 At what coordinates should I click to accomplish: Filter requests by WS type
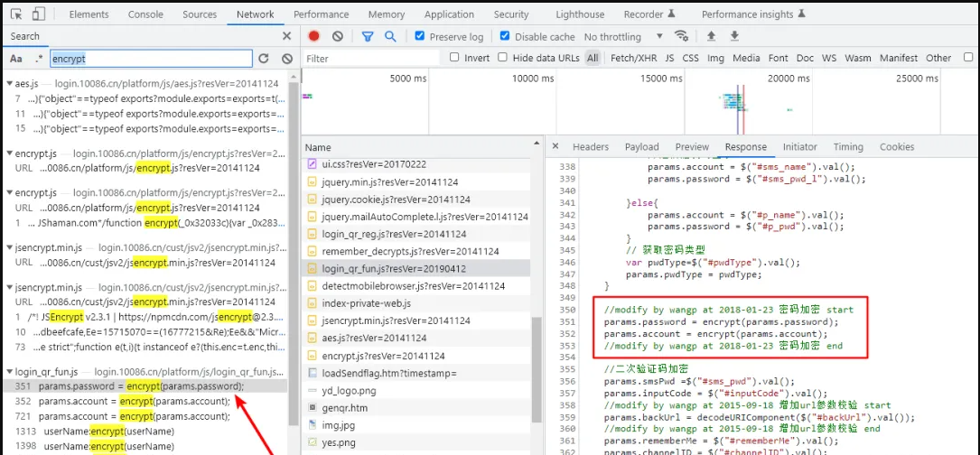click(x=829, y=58)
